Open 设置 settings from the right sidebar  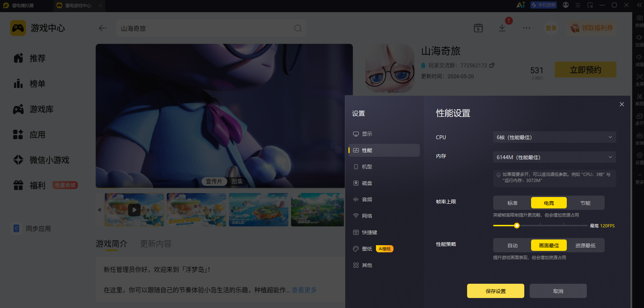click(639, 158)
